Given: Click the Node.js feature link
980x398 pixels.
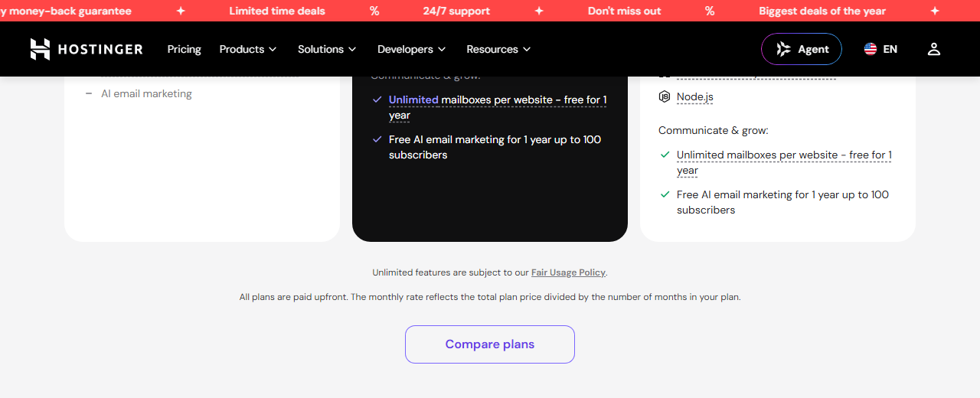Looking at the screenshot, I should (695, 97).
